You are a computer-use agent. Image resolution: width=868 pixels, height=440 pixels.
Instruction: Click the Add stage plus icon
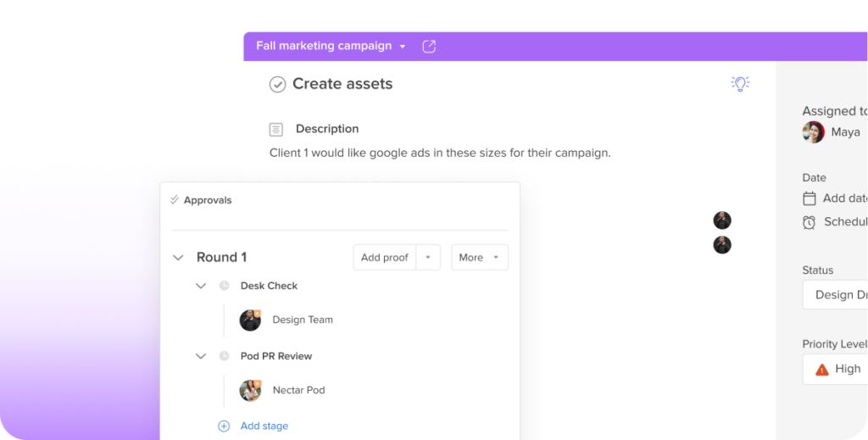tap(224, 426)
